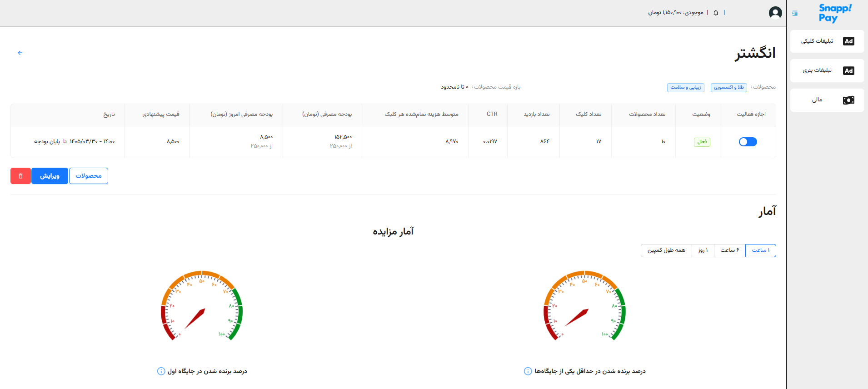Show info for برنده شدن در حداقل یکی از جایگاه‌ها
This screenshot has width=868, height=389.
tap(528, 371)
